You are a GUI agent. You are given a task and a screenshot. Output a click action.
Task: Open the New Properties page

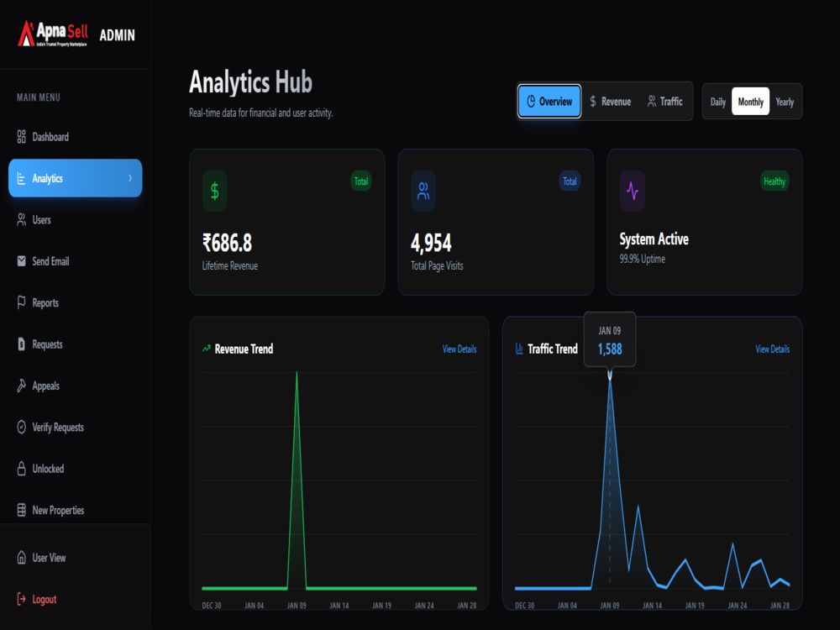[75, 510]
